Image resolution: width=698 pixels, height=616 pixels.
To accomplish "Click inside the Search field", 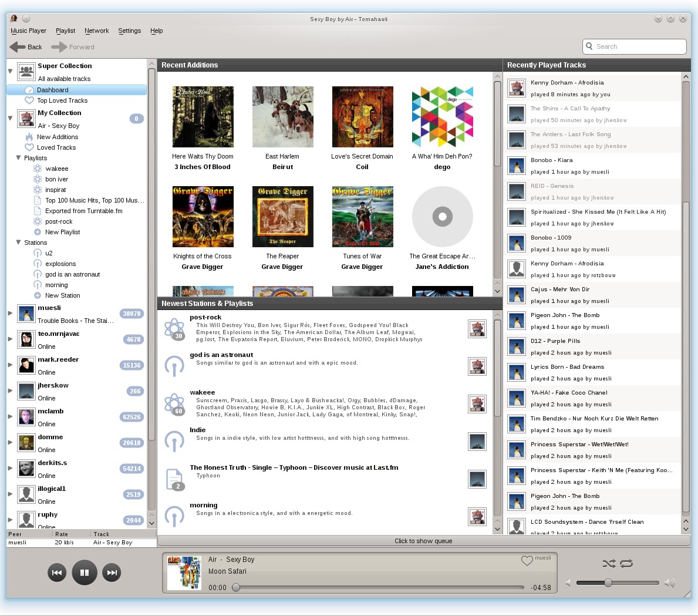I will coord(634,46).
